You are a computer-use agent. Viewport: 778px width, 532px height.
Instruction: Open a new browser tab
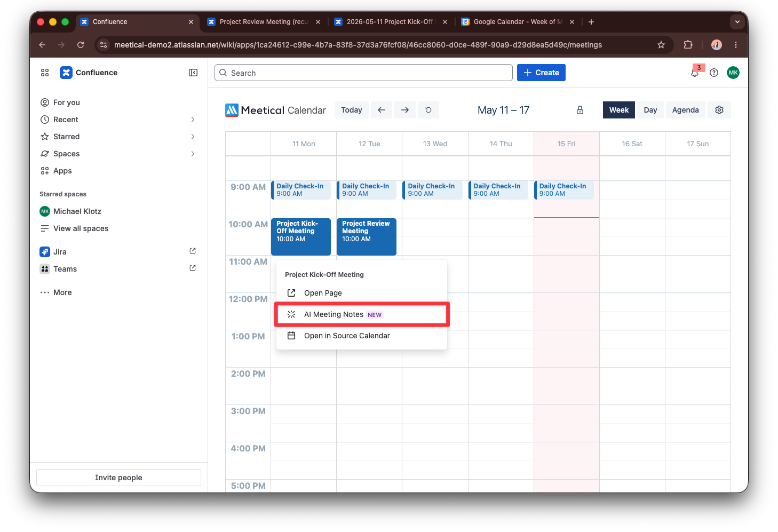point(591,22)
